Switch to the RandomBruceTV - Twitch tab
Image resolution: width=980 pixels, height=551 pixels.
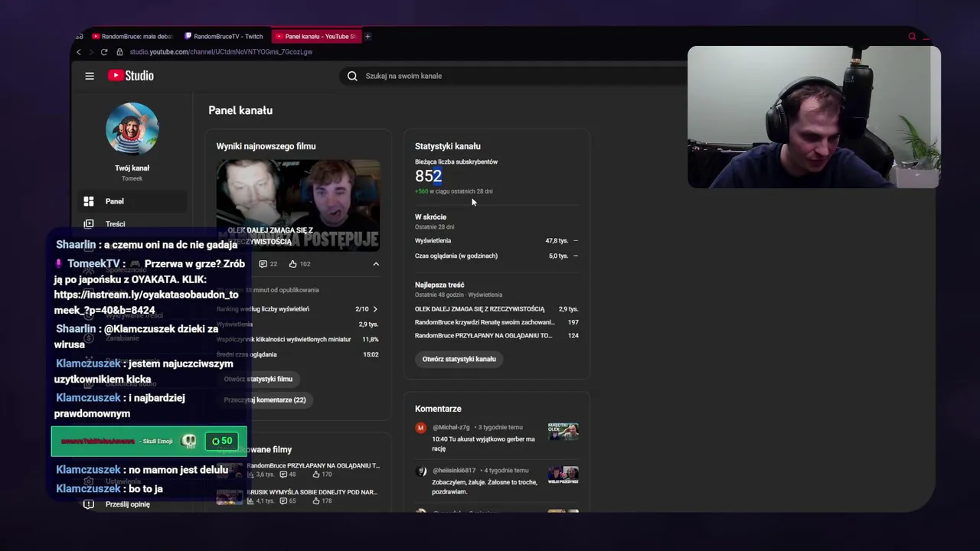(x=224, y=36)
